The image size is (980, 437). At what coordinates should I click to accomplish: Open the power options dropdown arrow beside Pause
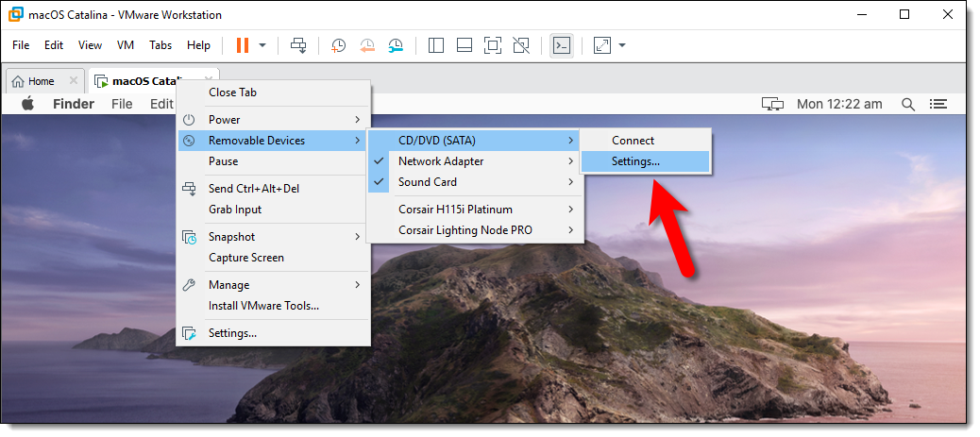(262, 45)
